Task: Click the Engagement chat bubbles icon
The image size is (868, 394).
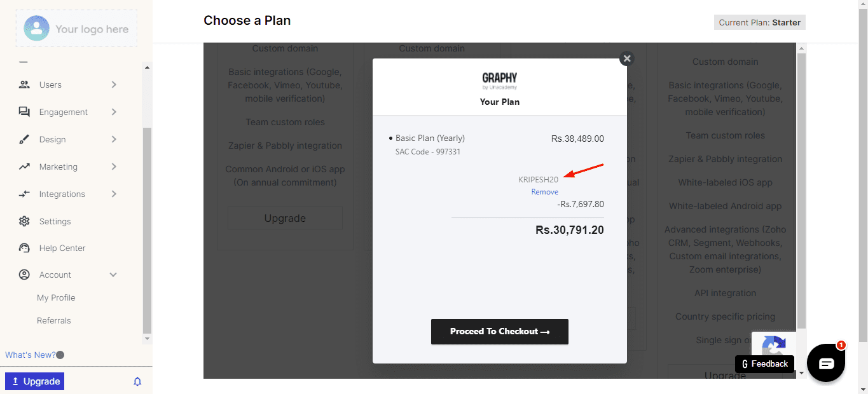Action: pyautogui.click(x=24, y=112)
